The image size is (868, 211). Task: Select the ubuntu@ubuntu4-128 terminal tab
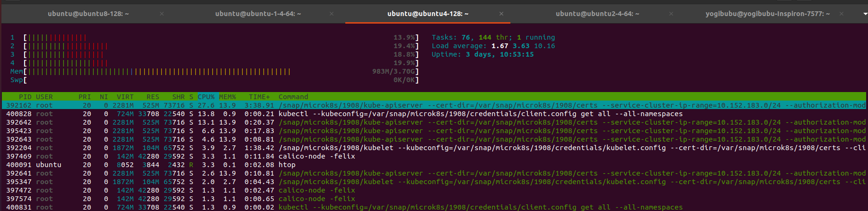tap(428, 14)
